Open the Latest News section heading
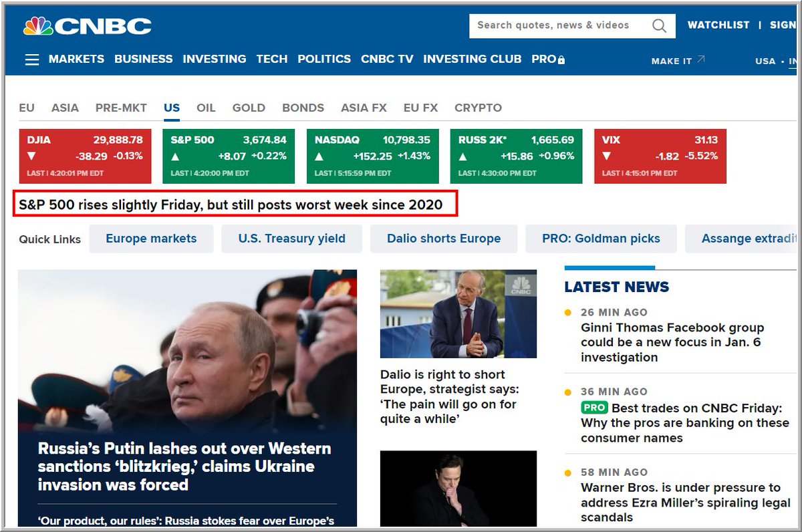Viewport: 802px width, 532px height. [x=617, y=287]
